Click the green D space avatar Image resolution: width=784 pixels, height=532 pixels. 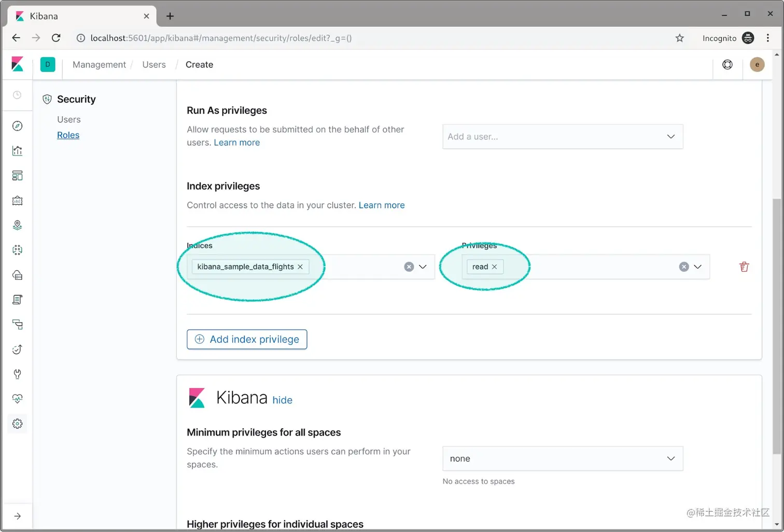(x=48, y=64)
